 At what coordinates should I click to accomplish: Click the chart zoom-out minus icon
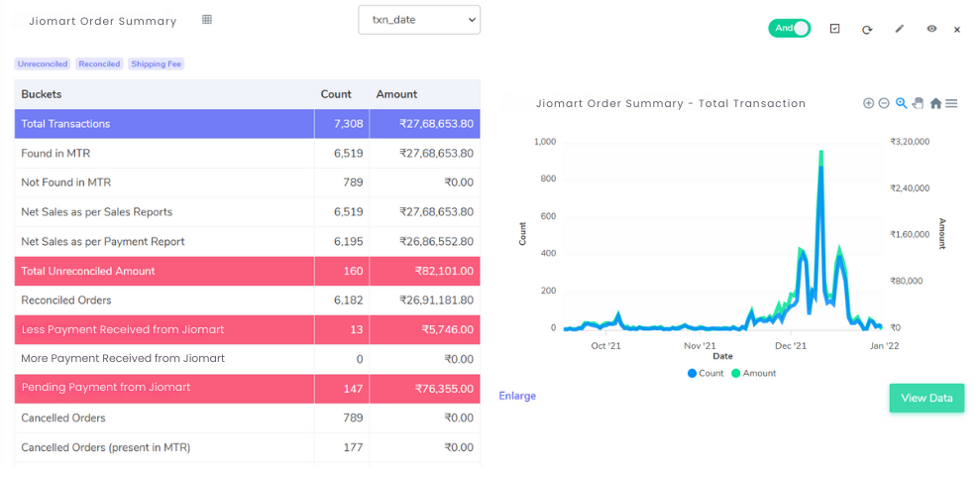point(884,103)
